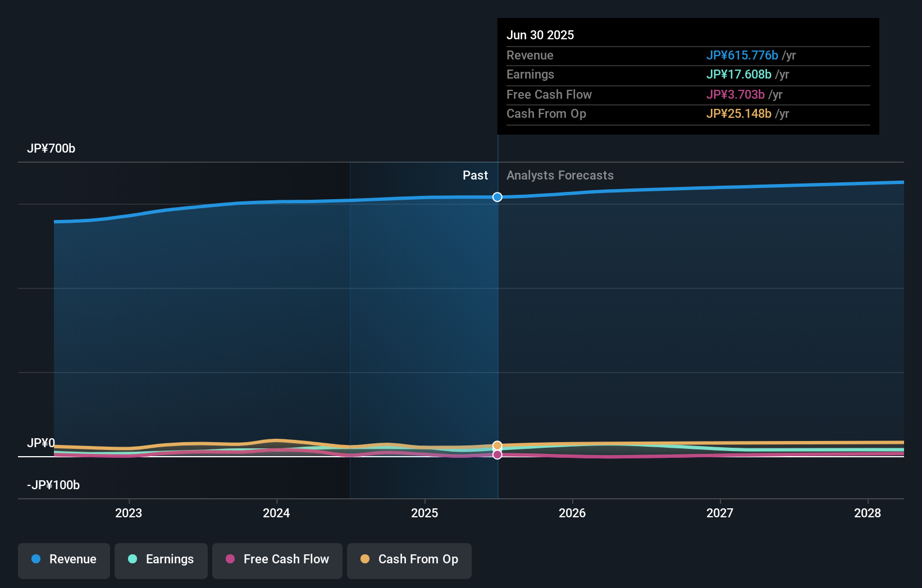
Task: Click the Jun 30 2025 tooltip date
Action: [x=540, y=35]
